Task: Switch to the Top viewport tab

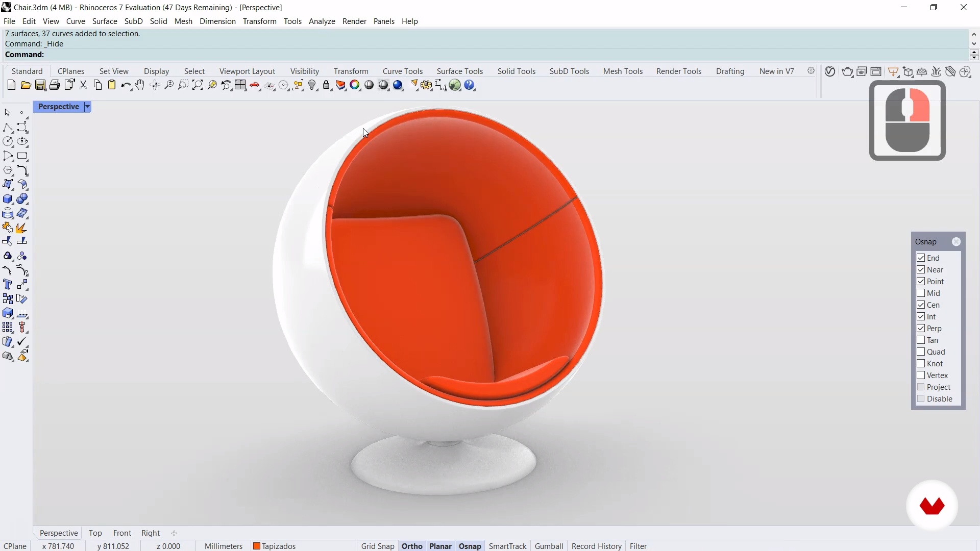Action: (95, 533)
